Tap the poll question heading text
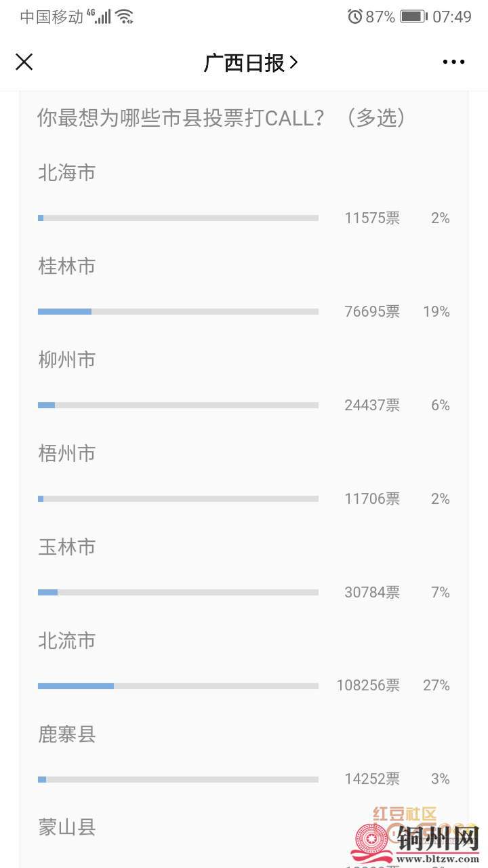The width and height of the screenshot is (488, 868). coord(221,118)
